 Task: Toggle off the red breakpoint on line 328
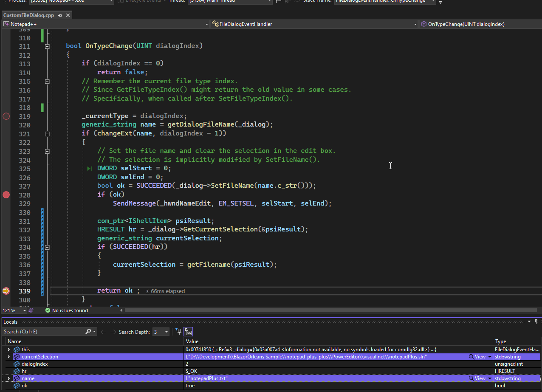click(6, 195)
